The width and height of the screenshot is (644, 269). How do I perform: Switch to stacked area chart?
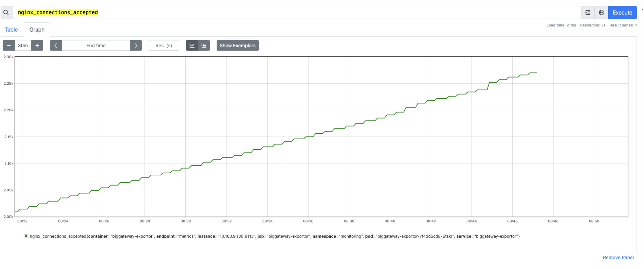pyautogui.click(x=204, y=46)
